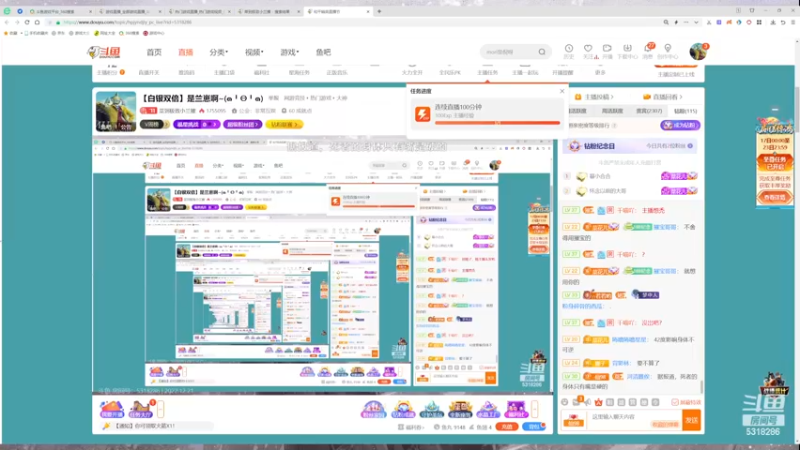Screen dimensions: 800x450
Task: Select the 直播 navigation item
Action: pyautogui.click(x=185, y=52)
